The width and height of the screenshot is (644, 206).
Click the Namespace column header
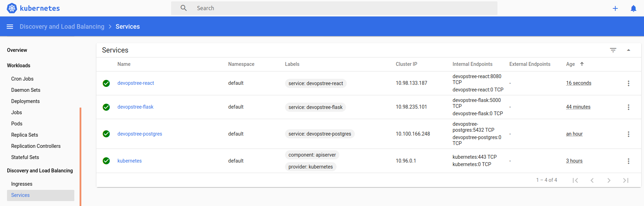(241, 64)
